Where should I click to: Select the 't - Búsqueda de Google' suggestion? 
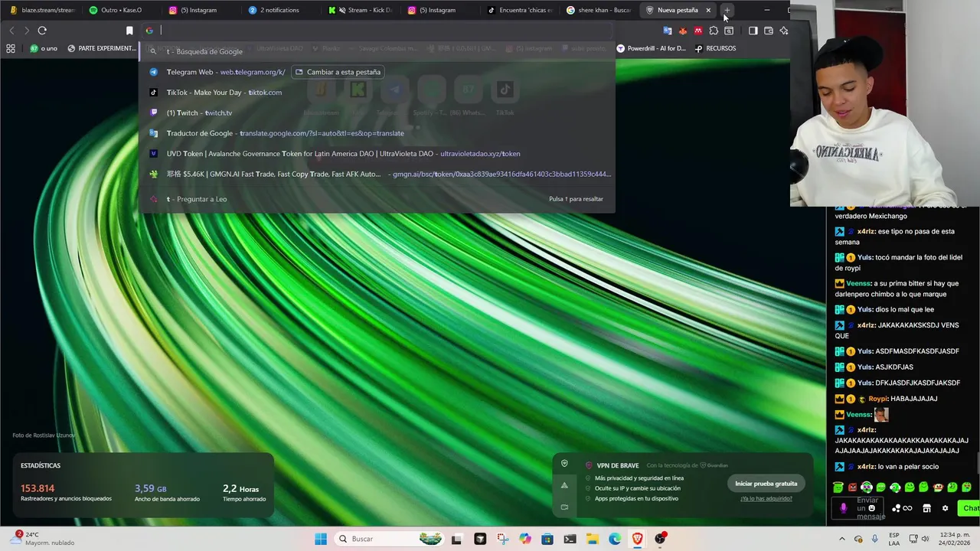(377, 51)
